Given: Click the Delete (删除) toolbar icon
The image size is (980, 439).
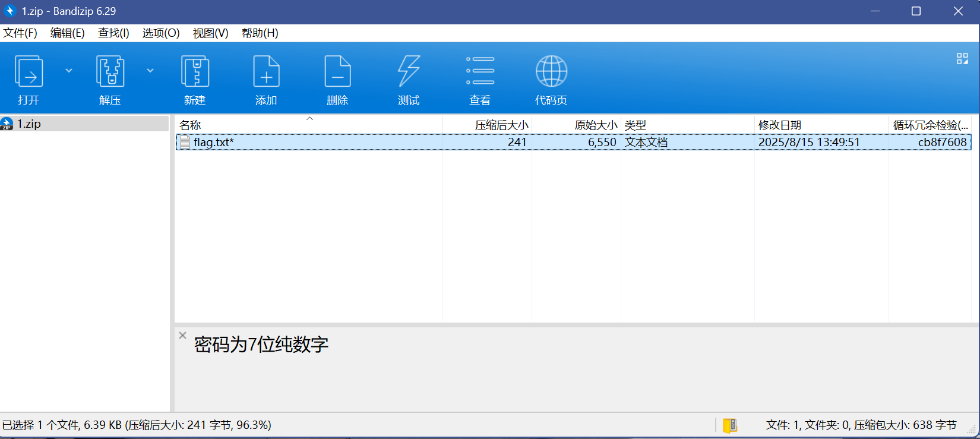Looking at the screenshot, I should pos(337,72).
